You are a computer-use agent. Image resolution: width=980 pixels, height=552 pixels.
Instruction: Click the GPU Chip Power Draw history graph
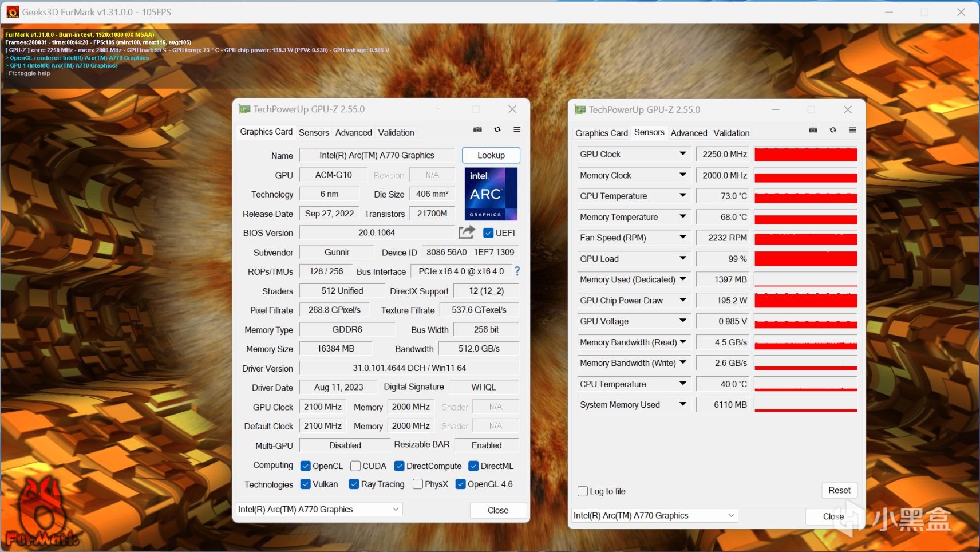tap(805, 301)
